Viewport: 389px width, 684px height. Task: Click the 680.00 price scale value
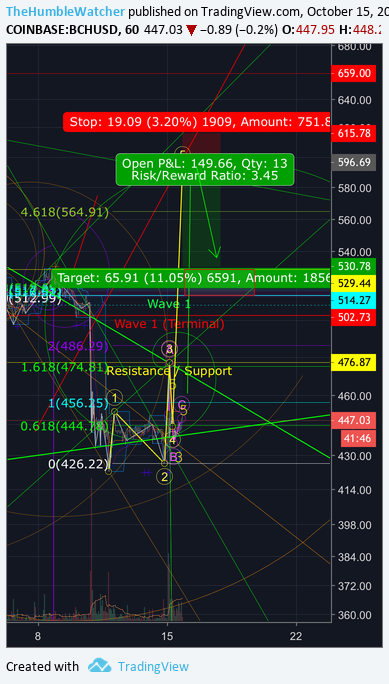click(355, 46)
